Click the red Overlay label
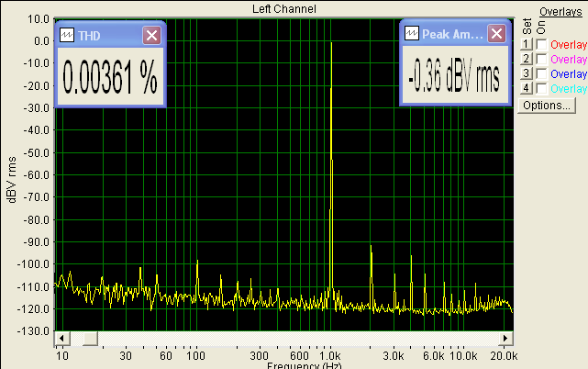Viewport: 588px width, 369px height. tap(569, 45)
